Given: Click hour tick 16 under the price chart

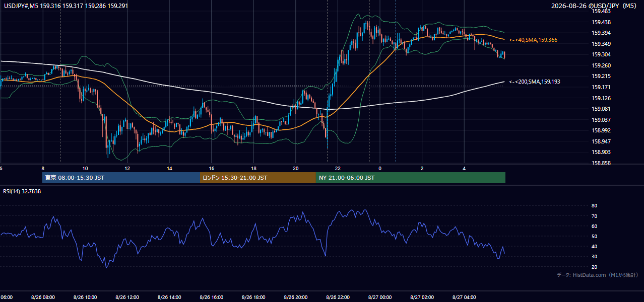Looking at the screenshot, I should click(212, 169).
